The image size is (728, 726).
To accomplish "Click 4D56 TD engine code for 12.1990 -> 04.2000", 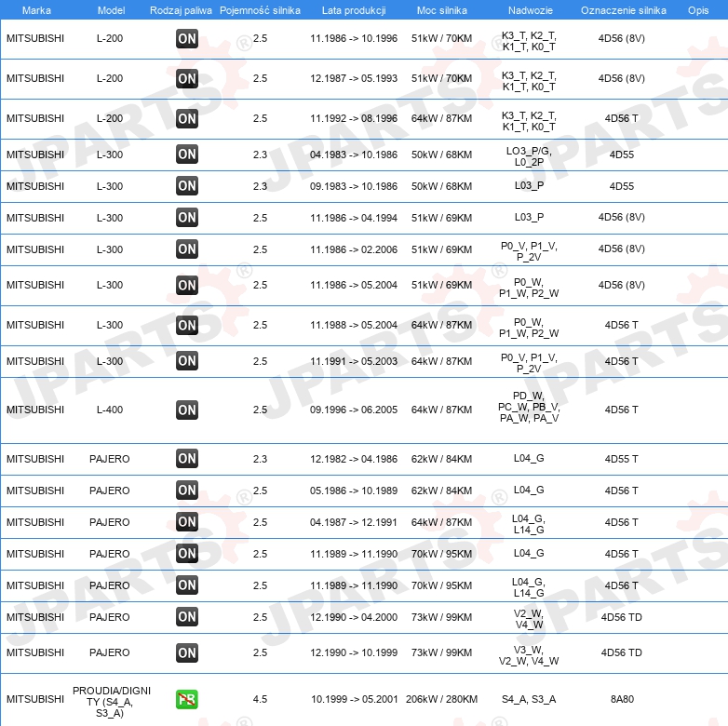I will click(x=621, y=617).
